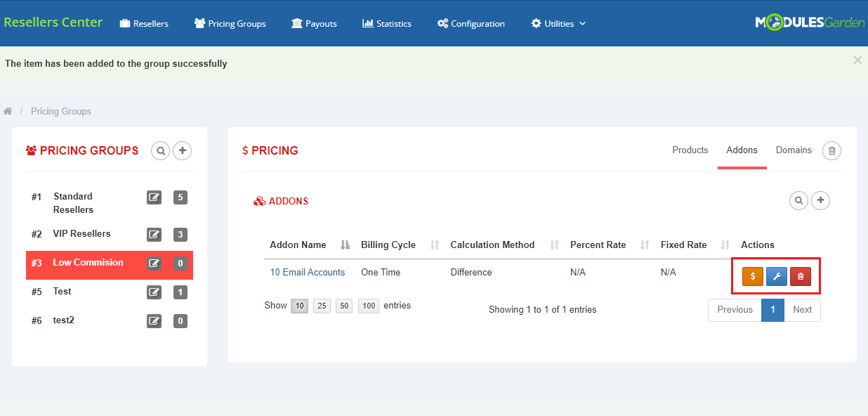868x416 pixels.
Task: Configure 10 Email Accounts with wrench
Action: click(x=777, y=277)
